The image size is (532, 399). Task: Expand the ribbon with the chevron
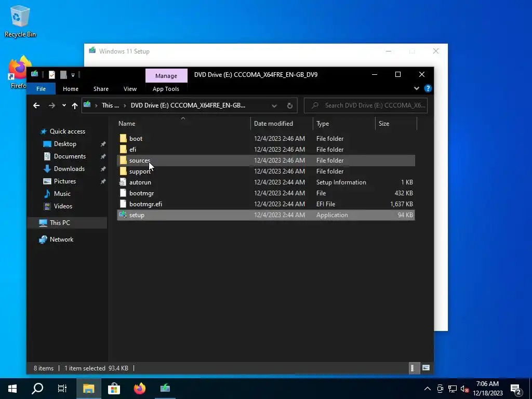tap(416, 88)
